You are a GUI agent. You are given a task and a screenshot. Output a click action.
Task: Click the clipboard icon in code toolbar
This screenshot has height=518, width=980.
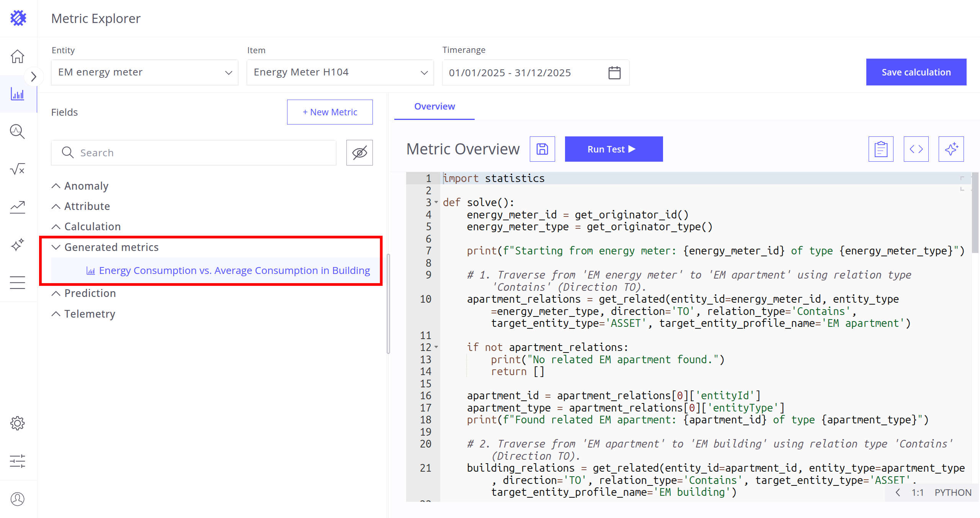click(x=881, y=149)
